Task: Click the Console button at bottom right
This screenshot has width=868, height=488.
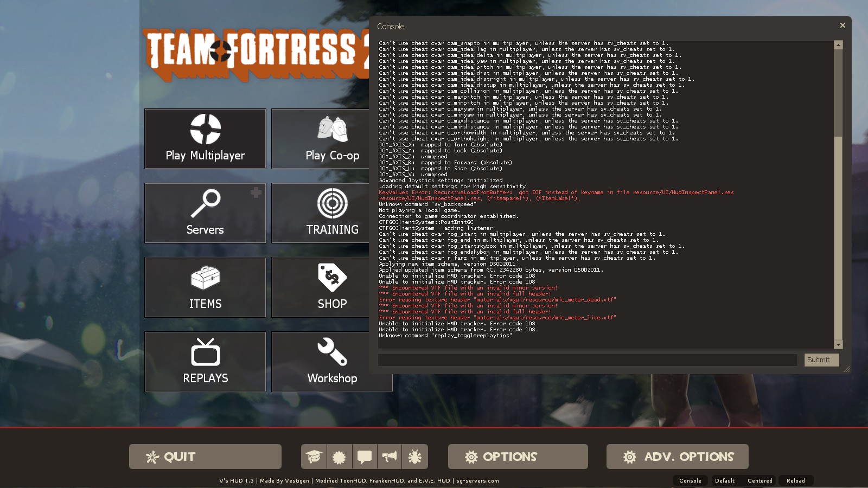Action: coord(690,480)
